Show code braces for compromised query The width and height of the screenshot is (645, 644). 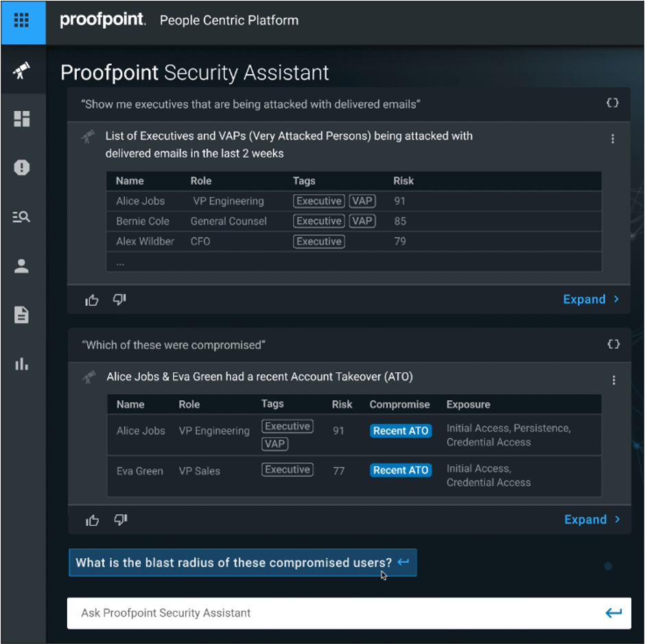pyautogui.click(x=613, y=344)
